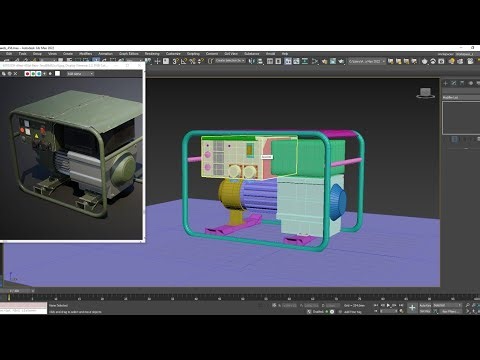The image size is (480, 360).
Task: Toggle Spinner Snap tool
Action: point(201,61)
